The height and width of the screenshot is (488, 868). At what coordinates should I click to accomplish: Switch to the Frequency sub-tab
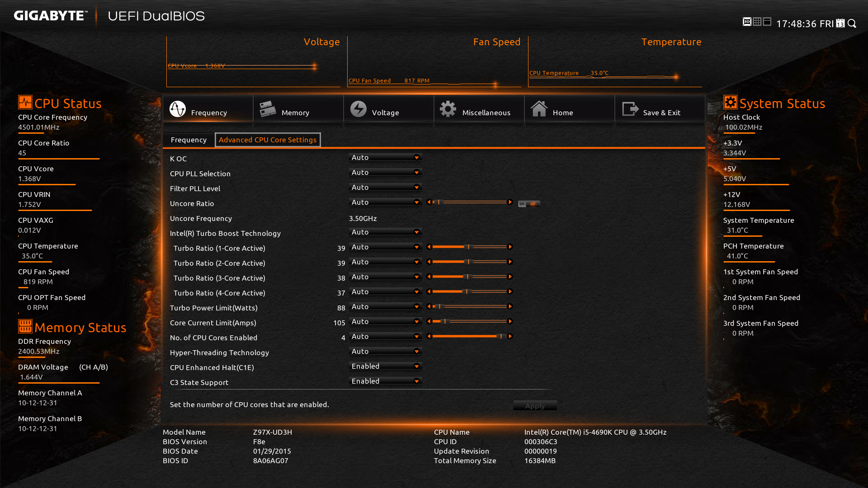tap(189, 140)
